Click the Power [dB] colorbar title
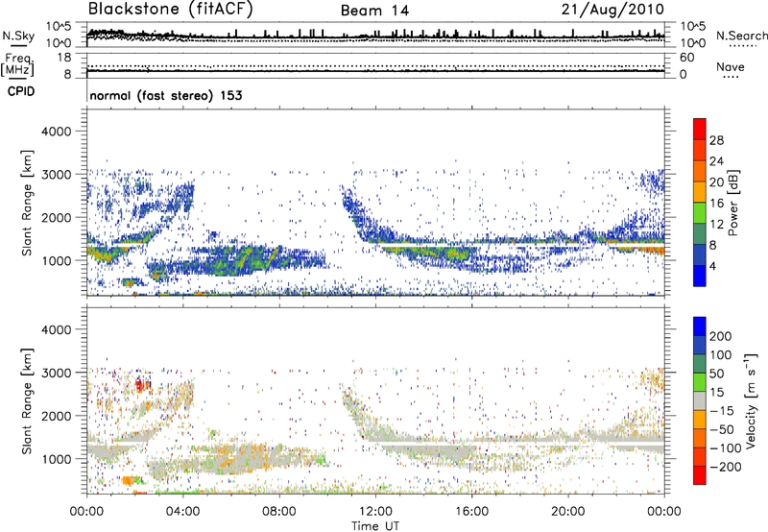Screen dimensions: 768x532 coord(733,203)
